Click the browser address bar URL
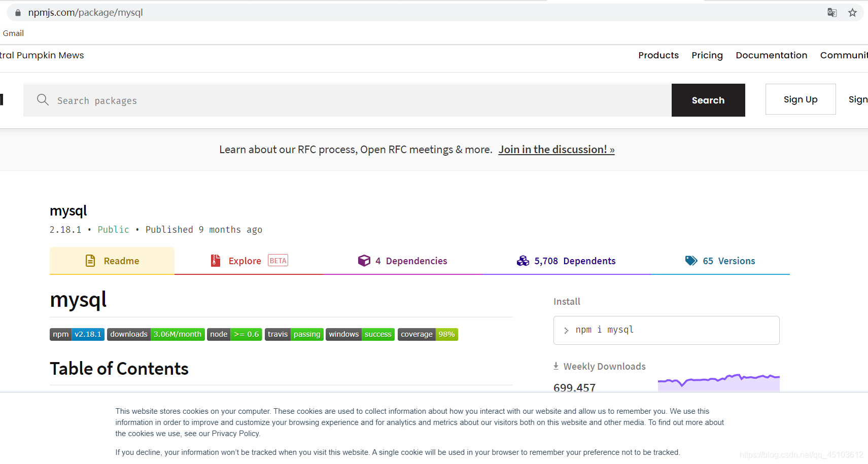The height and width of the screenshot is (464, 868). click(x=86, y=13)
